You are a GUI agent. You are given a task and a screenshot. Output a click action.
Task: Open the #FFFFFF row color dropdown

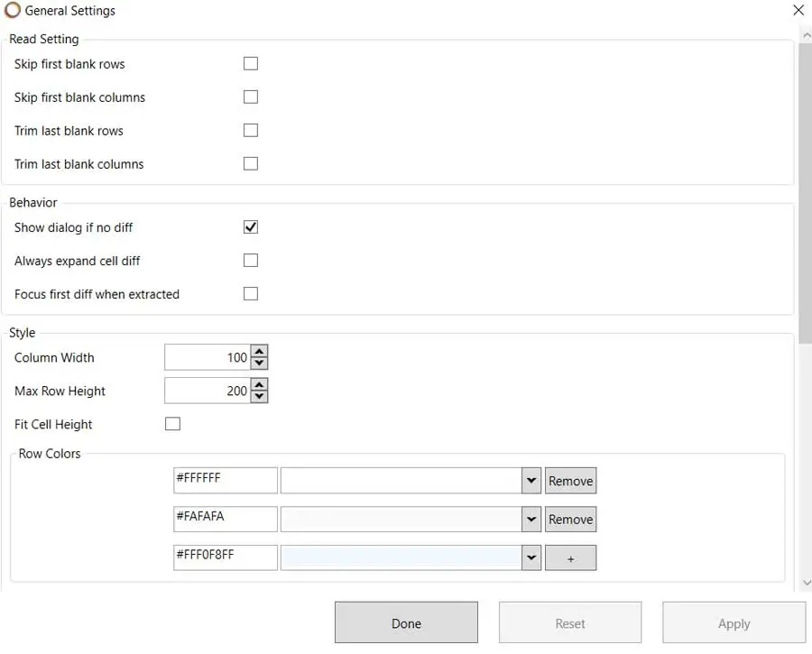point(531,481)
